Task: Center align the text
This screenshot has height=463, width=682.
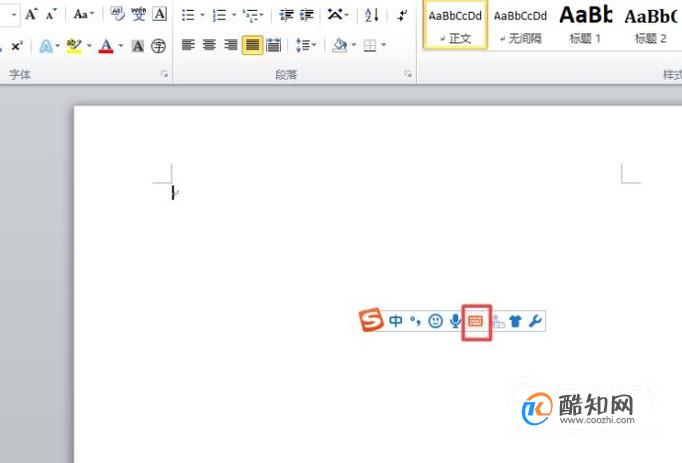Action: 209,45
